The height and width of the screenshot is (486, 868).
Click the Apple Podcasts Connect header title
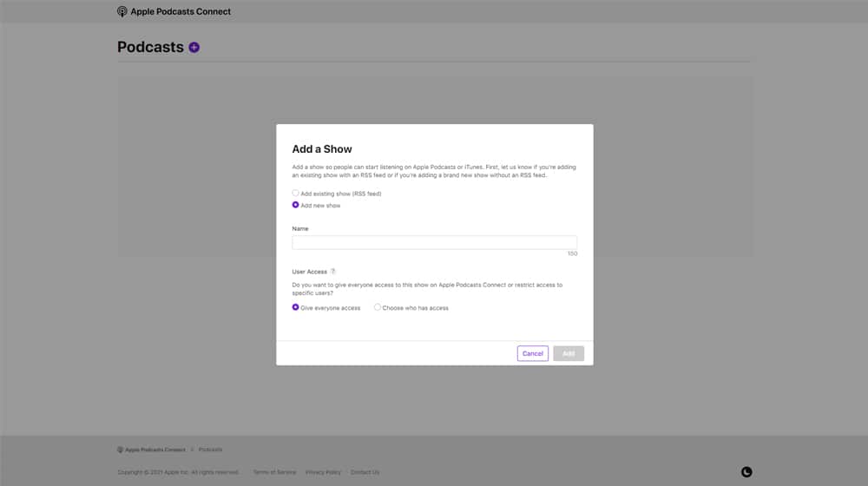click(181, 11)
